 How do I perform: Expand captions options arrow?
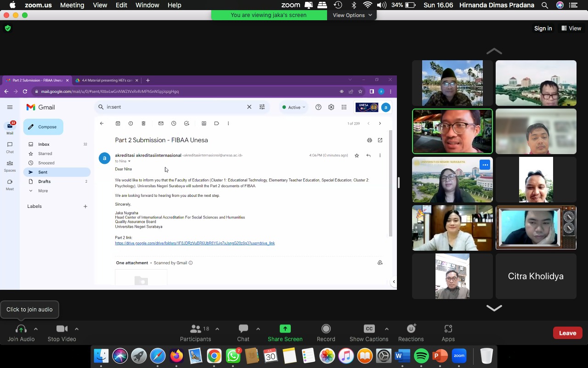point(387,329)
